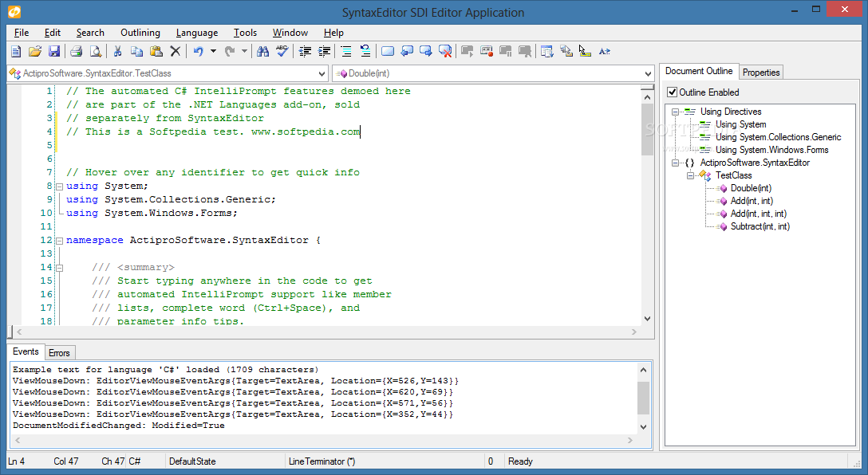The image size is (868, 475).
Task: Run spell check with the ABC icon
Action: (282, 52)
